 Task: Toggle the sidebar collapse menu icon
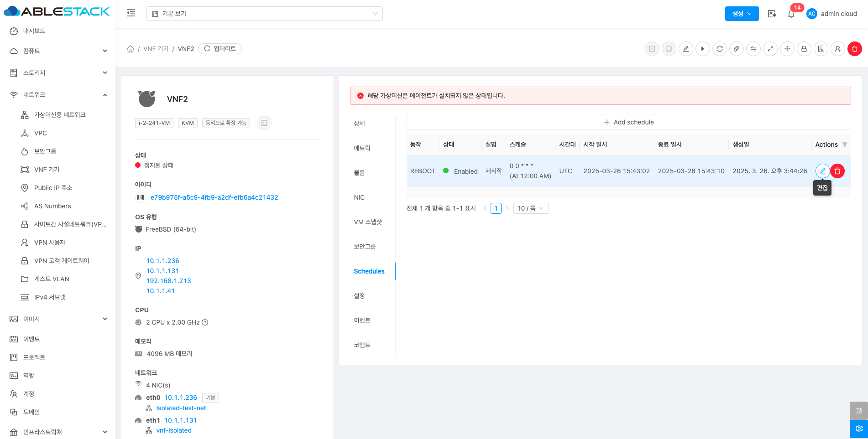[131, 13]
